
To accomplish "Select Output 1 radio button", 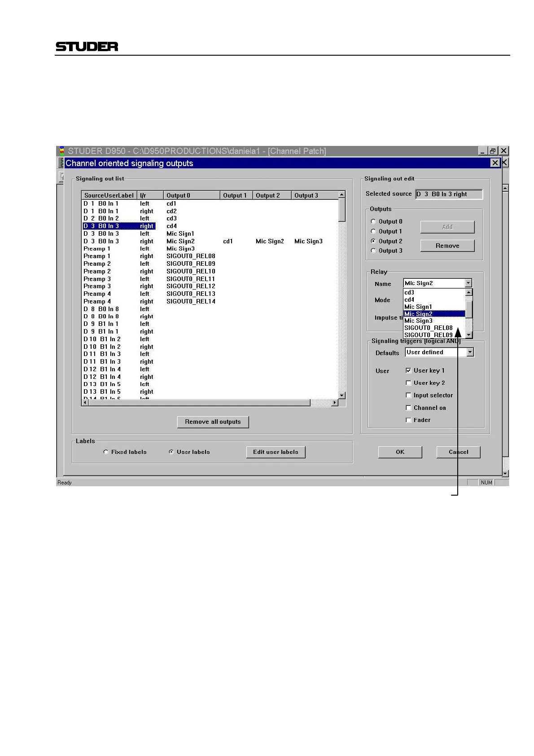I will 373,231.
